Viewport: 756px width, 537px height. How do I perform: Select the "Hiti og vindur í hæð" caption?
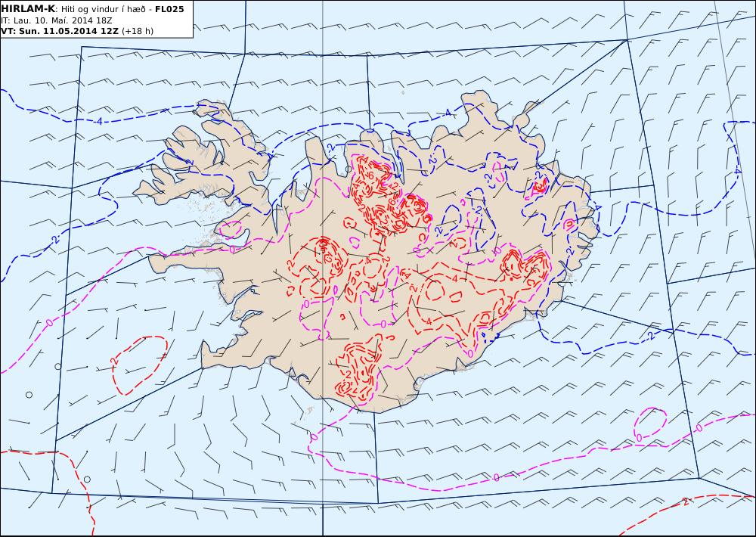[103, 9]
